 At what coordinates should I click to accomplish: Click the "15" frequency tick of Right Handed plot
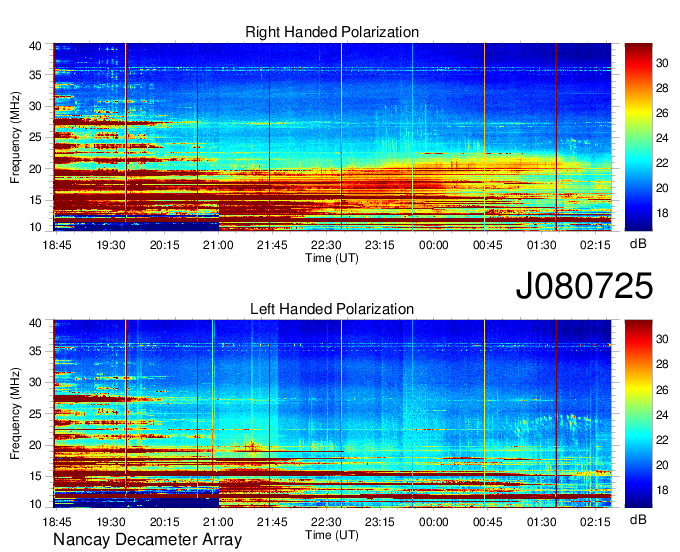pos(35,200)
